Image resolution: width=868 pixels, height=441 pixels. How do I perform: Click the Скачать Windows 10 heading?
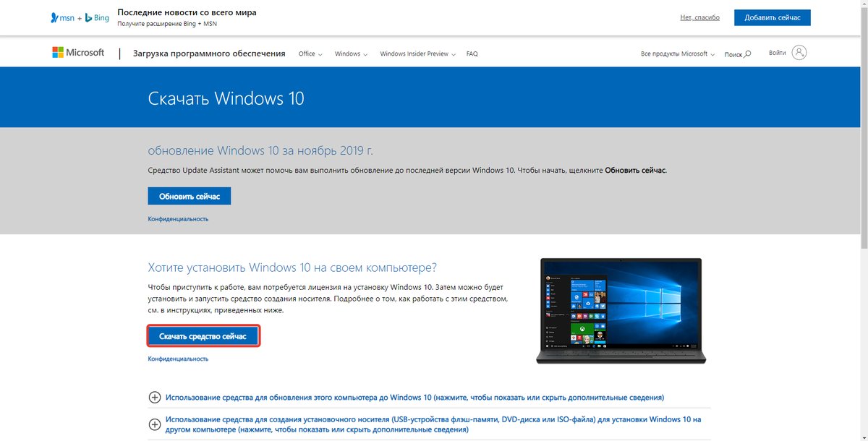click(226, 98)
